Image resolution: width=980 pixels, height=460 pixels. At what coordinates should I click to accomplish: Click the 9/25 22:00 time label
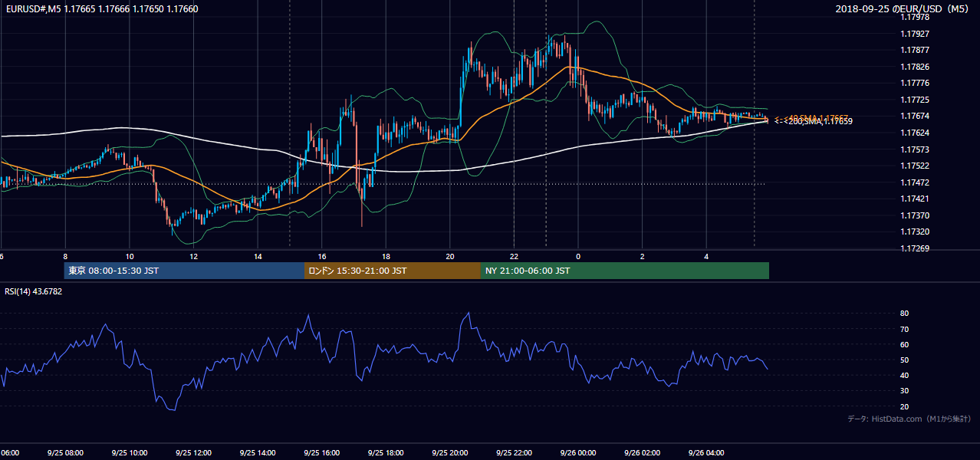(x=514, y=452)
